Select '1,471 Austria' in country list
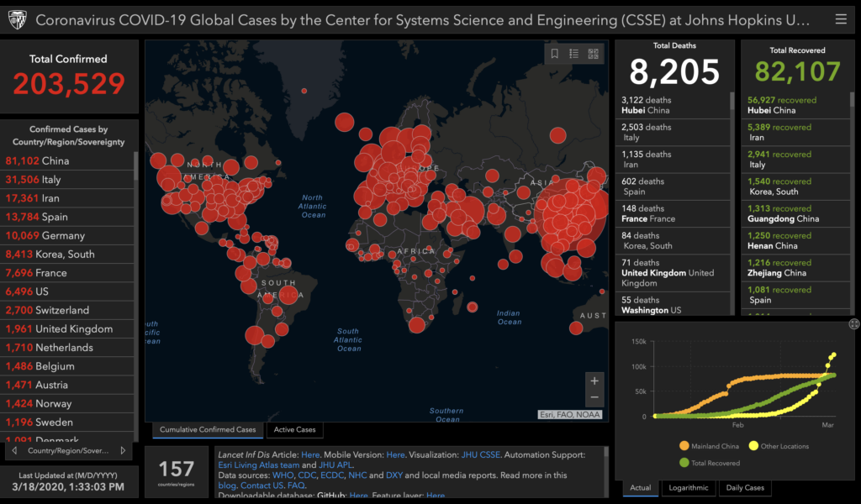 (67, 385)
